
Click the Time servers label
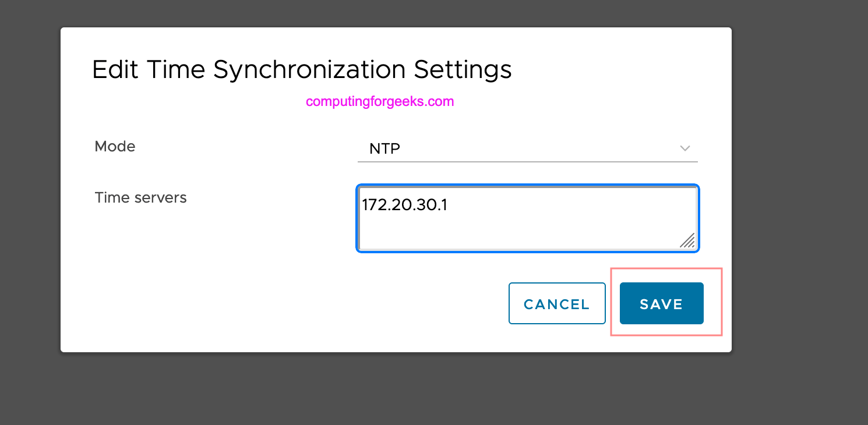(x=140, y=197)
